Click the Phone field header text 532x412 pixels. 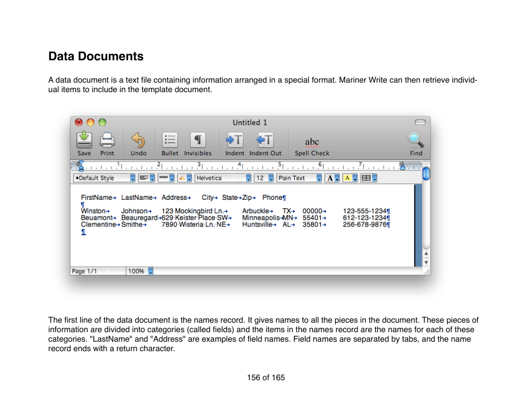273,197
